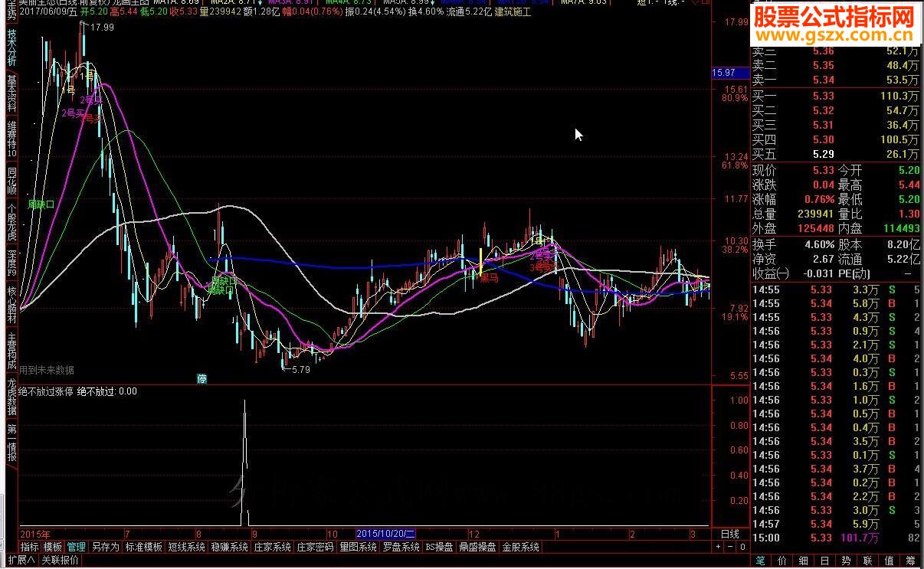
Task: Click the 另存为 template button
Action: click(x=105, y=547)
